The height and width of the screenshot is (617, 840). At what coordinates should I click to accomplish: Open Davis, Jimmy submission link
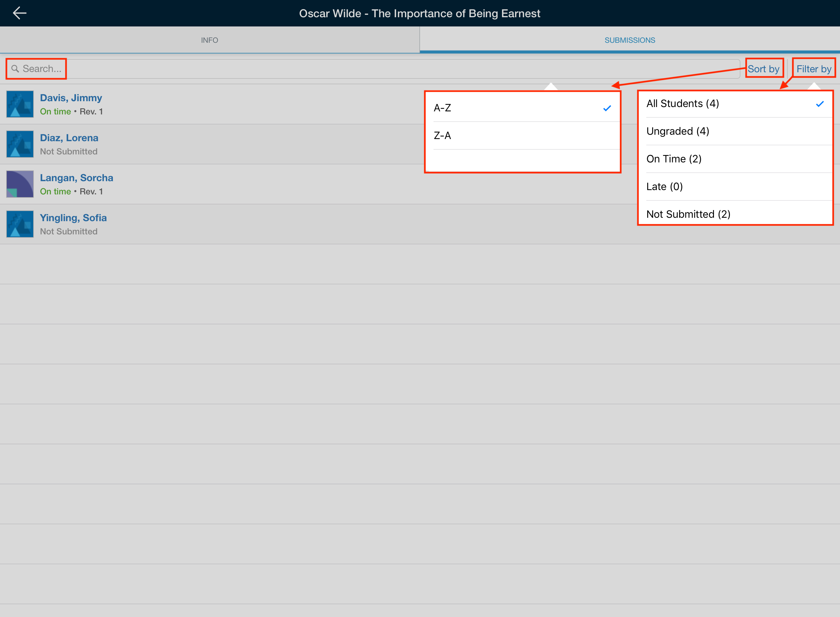pyautogui.click(x=71, y=98)
